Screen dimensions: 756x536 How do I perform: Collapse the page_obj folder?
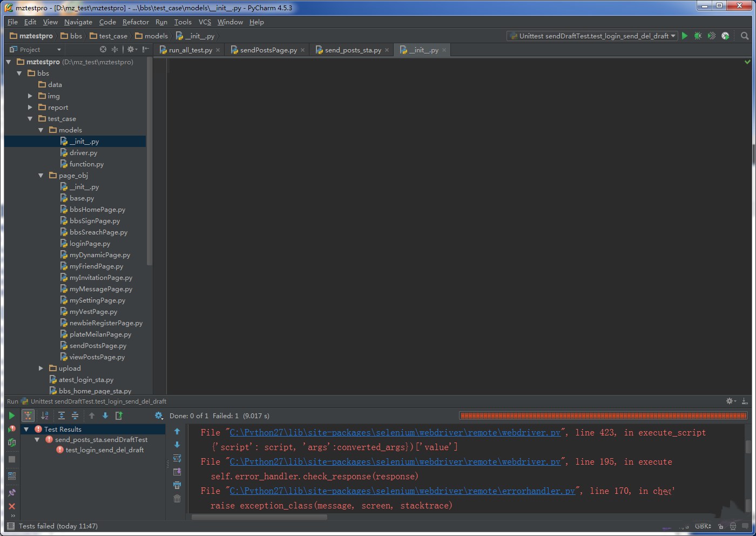[x=41, y=176]
